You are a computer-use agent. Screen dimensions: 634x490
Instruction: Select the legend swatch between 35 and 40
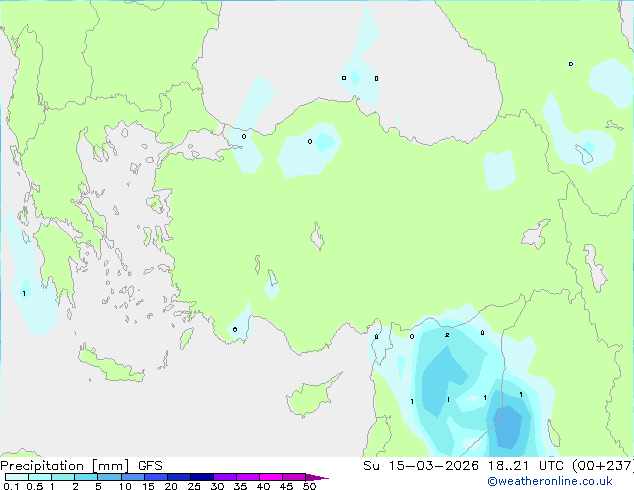[x=247, y=477]
